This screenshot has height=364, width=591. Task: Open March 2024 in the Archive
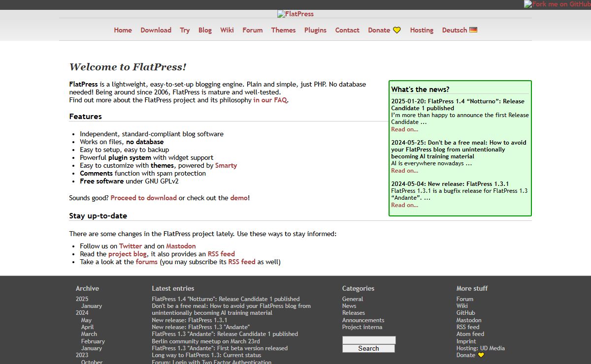89,334
